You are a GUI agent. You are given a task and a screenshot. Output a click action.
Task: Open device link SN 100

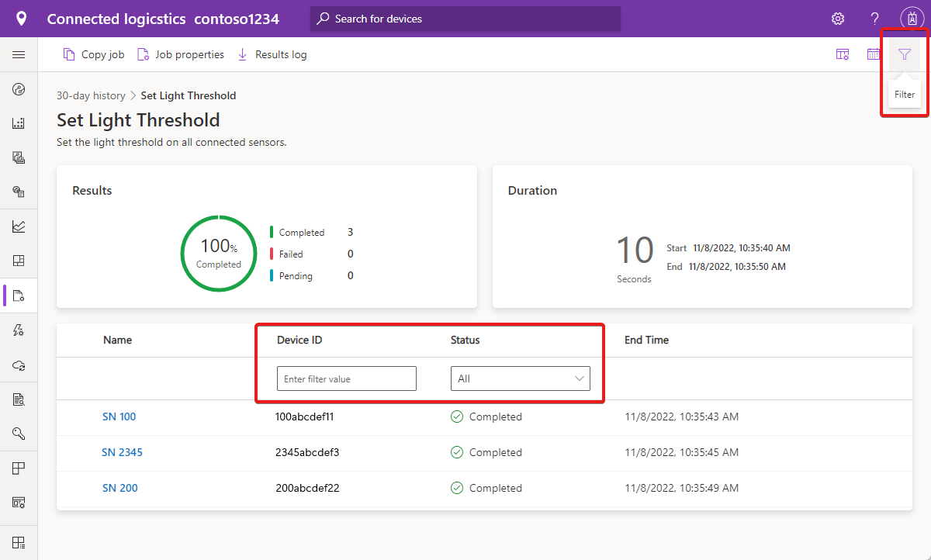119,417
